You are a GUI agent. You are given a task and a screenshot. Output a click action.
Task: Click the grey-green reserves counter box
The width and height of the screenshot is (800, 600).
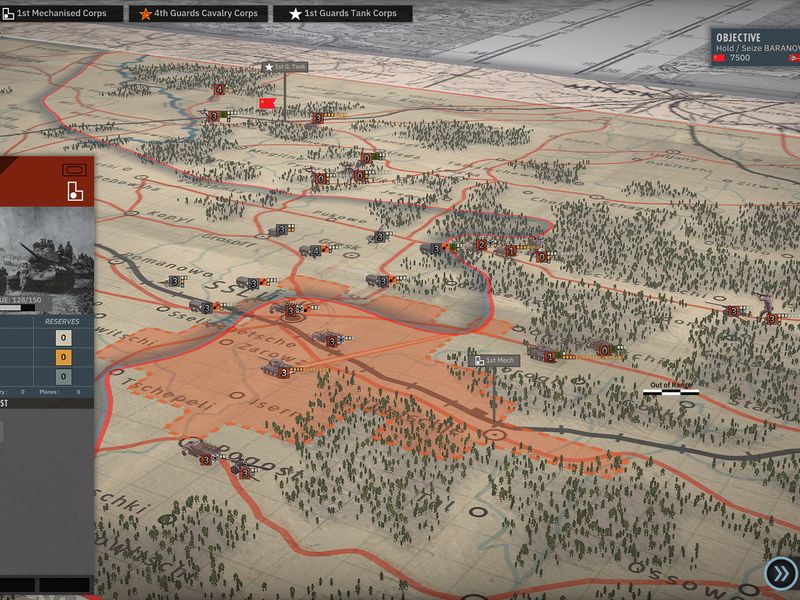[x=63, y=377]
